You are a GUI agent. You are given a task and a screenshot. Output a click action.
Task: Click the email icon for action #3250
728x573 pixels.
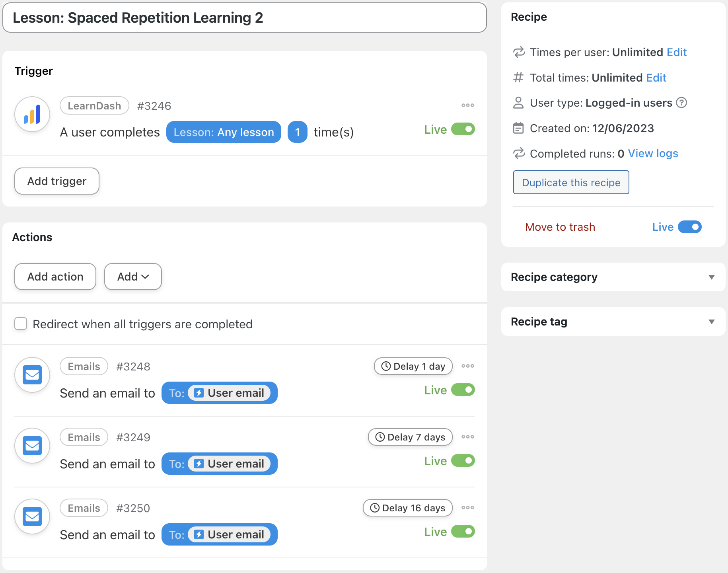pyautogui.click(x=32, y=516)
